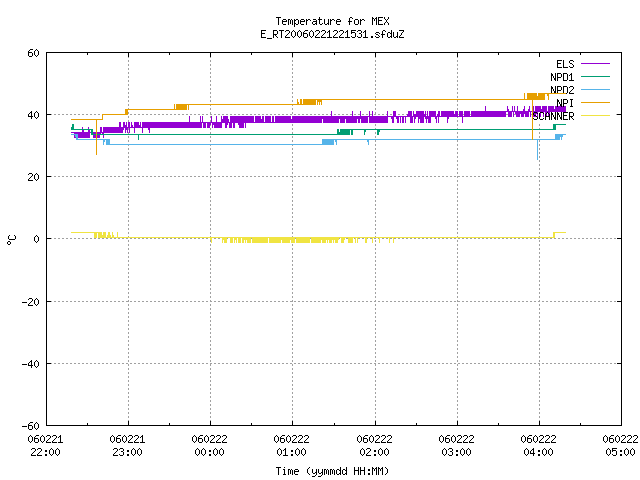Image resolution: width=640 pixels, height=480 pixels.
Task: Click the y-axis label -40
Action: point(31,364)
